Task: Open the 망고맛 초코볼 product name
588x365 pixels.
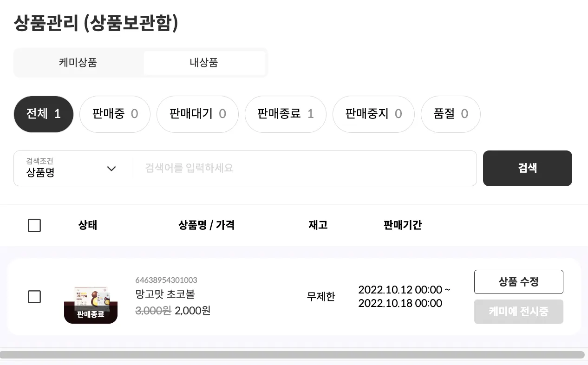Action: [165, 294]
